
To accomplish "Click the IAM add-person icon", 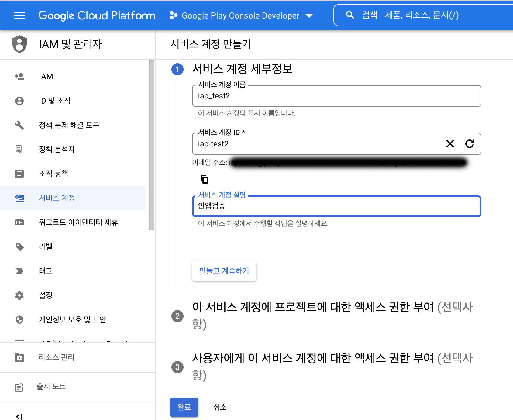I will coord(19,76).
